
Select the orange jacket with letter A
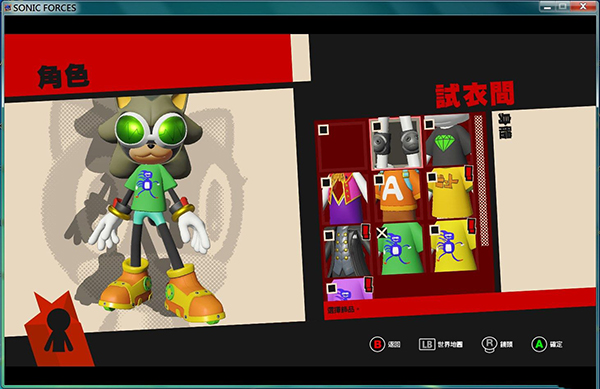tap(398, 196)
